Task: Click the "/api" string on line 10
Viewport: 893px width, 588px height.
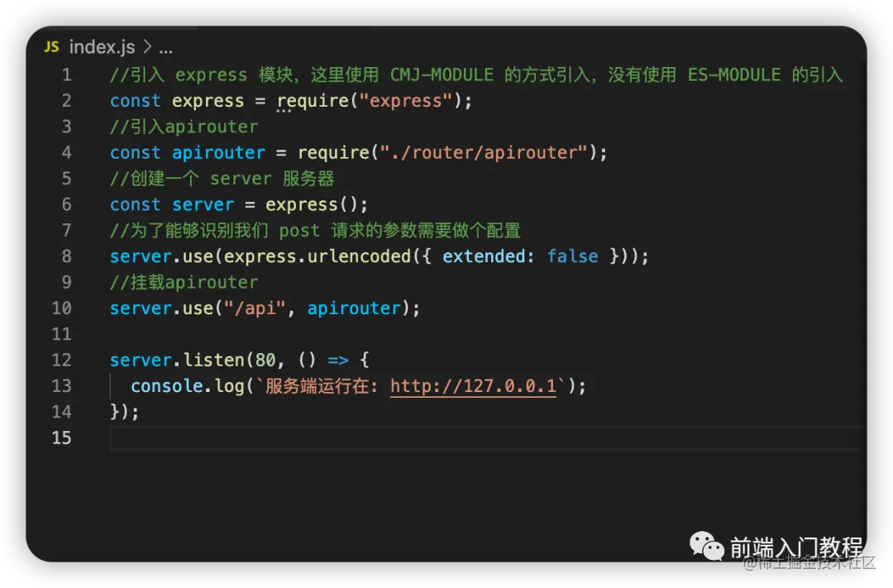Action: click(x=255, y=308)
